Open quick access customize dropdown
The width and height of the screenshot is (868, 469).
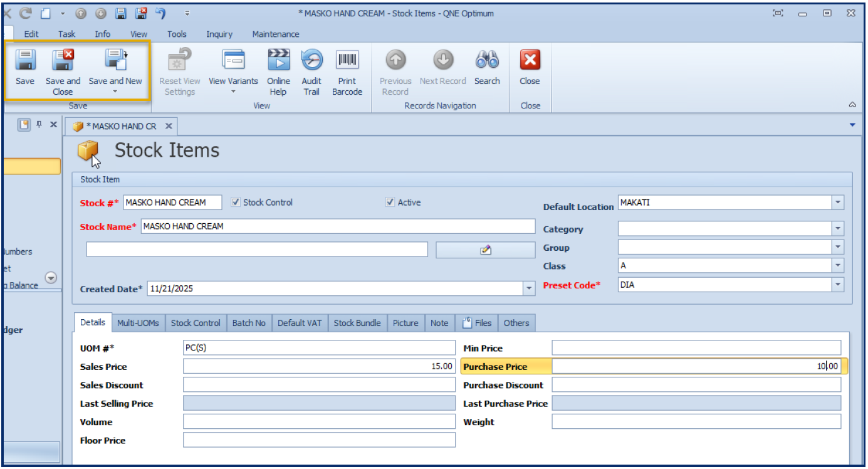187,13
